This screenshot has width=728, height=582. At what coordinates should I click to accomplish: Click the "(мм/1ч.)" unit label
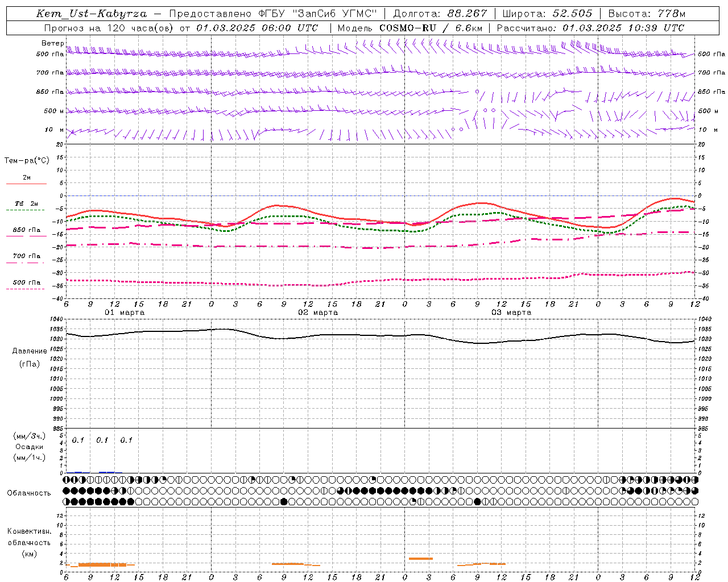pyautogui.click(x=30, y=458)
